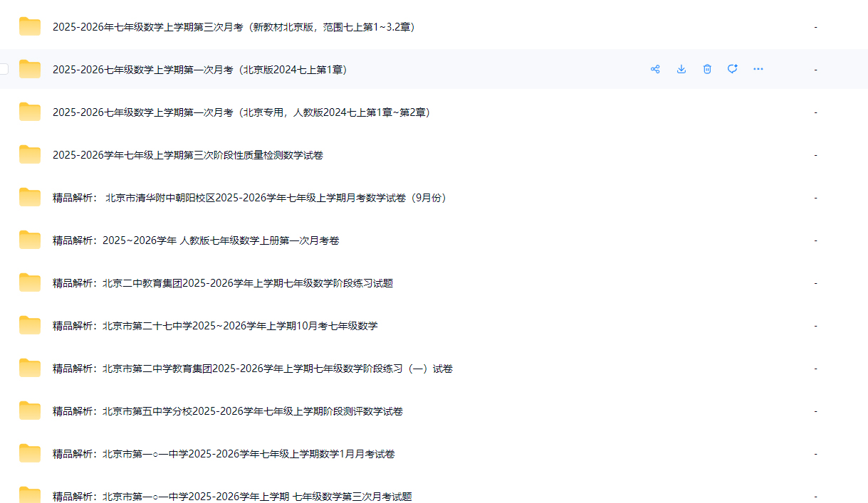868x503 pixels.
Task: Open 北京市第一○一中学 数学1月月考试卷
Action: click(224, 454)
